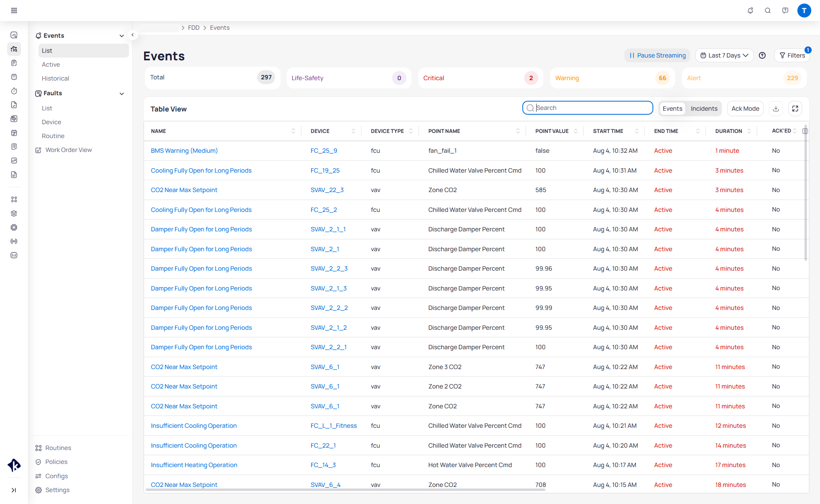Sort table by DEVICE TYPE column
Screen dimensions: 820x504
pyautogui.click(x=410, y=131)
